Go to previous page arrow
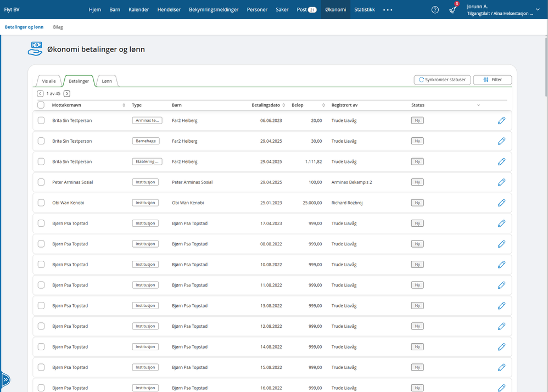548x392 pixels. coord(40,94)
